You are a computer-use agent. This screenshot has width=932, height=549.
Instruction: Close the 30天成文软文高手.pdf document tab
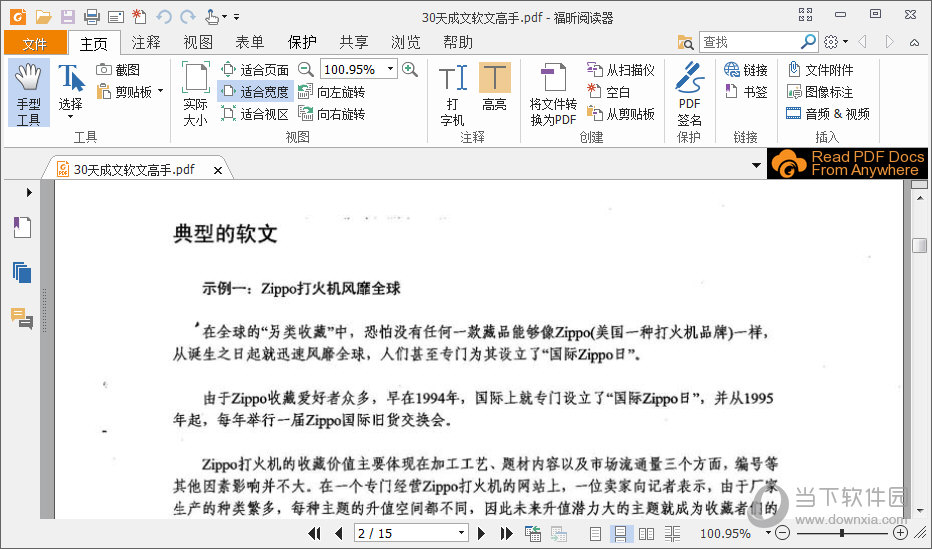point(218,171)
